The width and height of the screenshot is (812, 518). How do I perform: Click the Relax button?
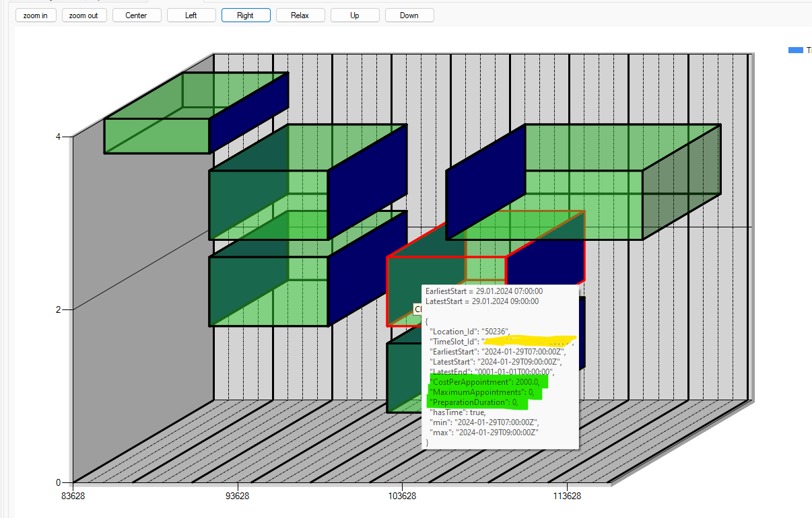(x=300, y=15)
